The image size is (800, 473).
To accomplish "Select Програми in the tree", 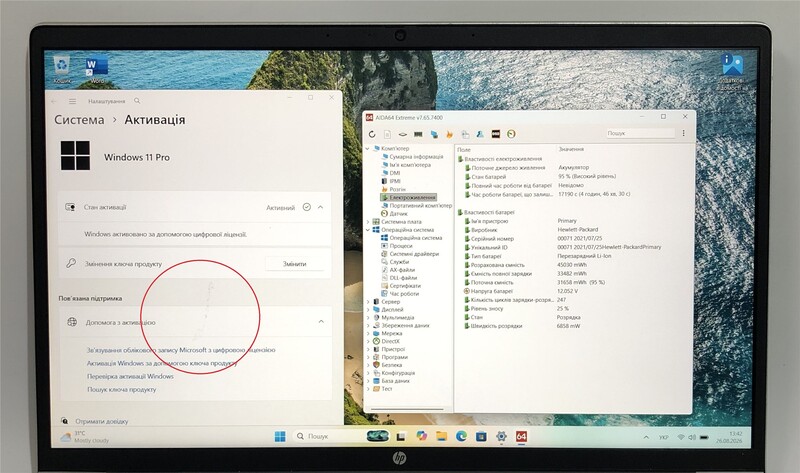I will click(394, 357).
